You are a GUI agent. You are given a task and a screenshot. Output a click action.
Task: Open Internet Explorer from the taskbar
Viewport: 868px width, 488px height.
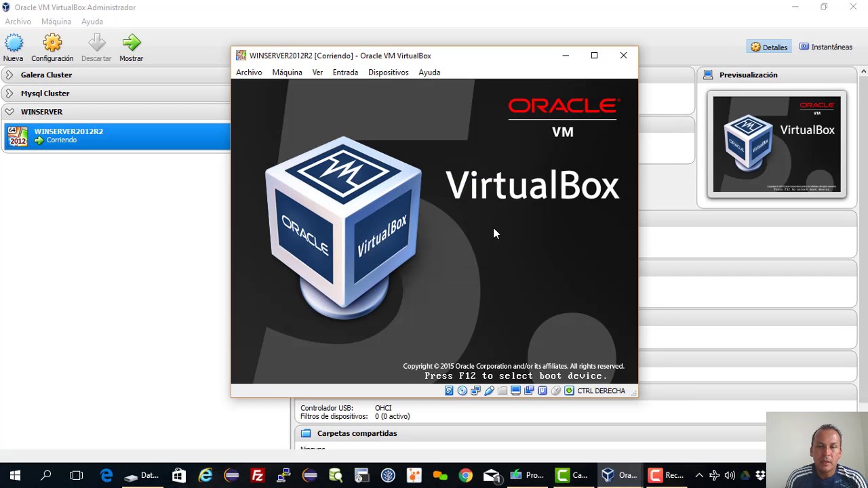pyautogui.click(x=205, y=475)
